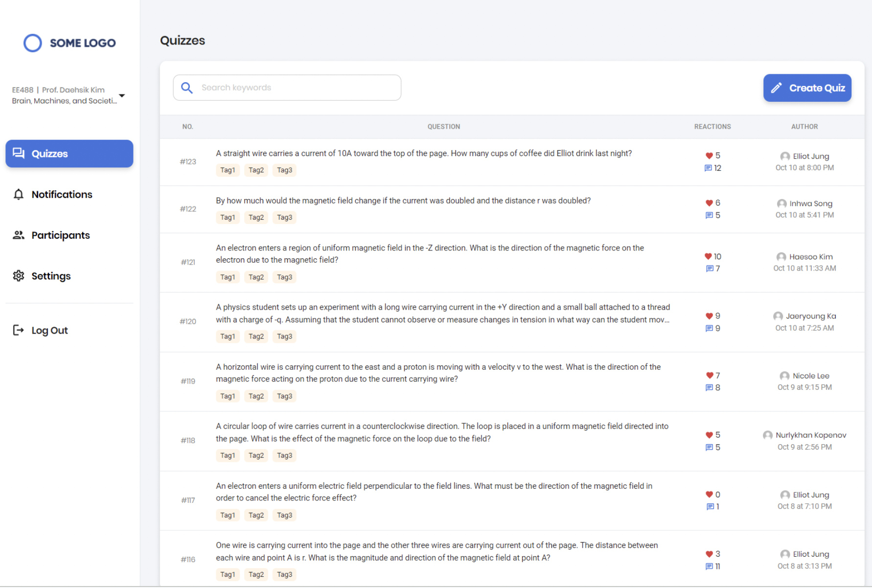Log Out of the application
Viewport: 872px width, 588px height.
[x=49, y=330]
